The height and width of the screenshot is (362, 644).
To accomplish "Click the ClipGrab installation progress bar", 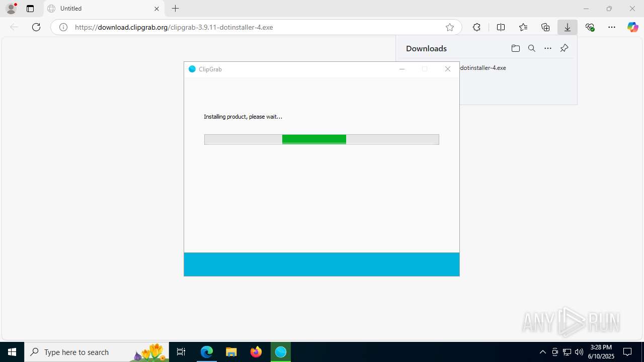I will pos(321,139).
